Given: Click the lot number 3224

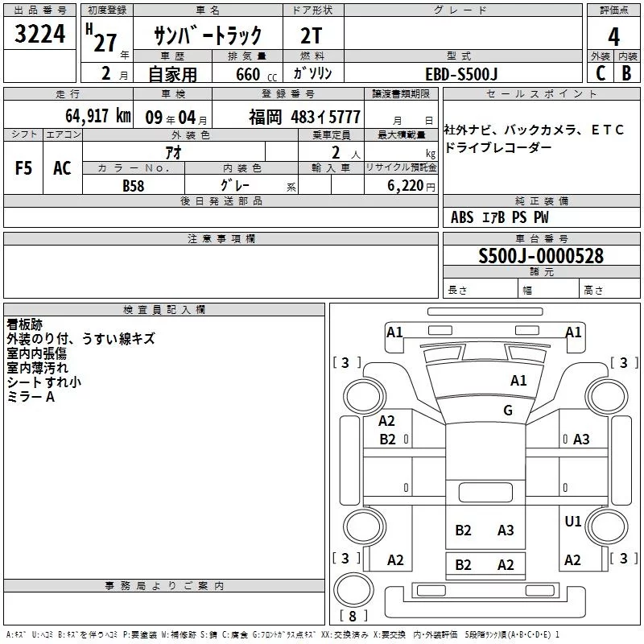Looking at the screenshot, I should coord(39,34).
